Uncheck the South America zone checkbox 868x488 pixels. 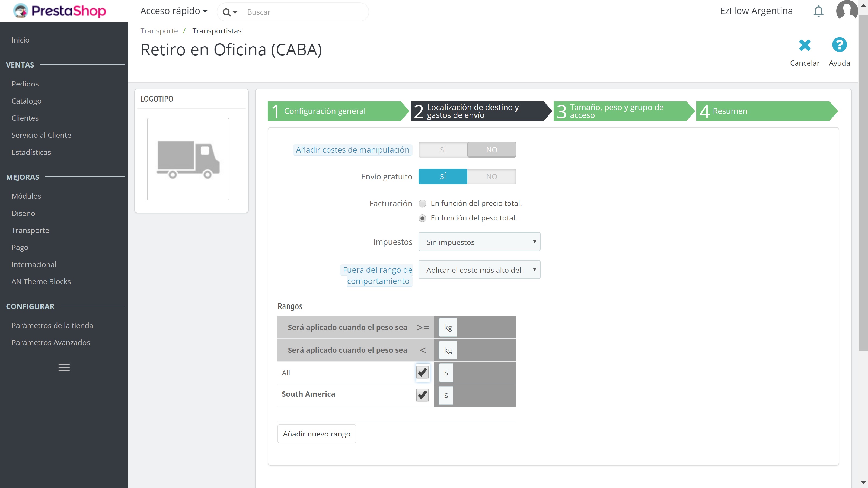click(x=422, y=395)
